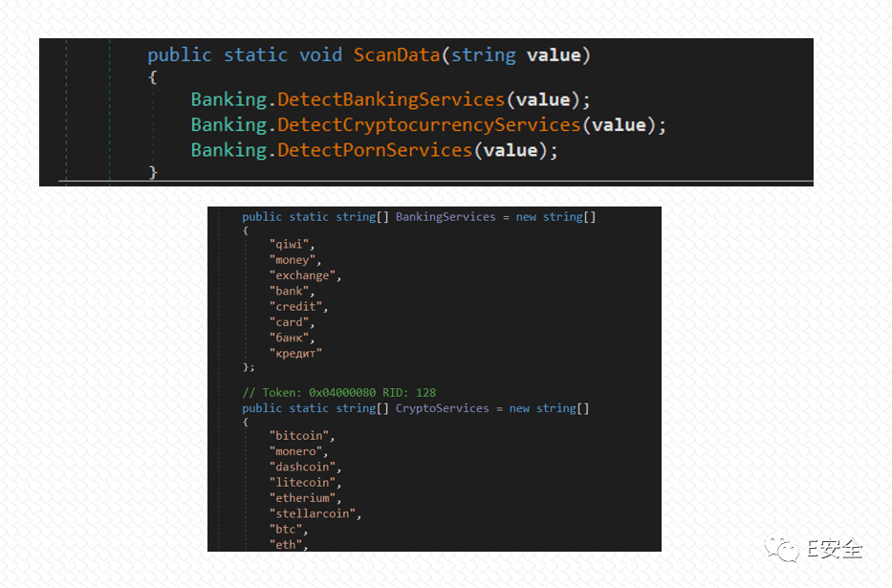The image size is (892, 588).
Task: Click the "etherium" string entry
Action: point(303,497)
